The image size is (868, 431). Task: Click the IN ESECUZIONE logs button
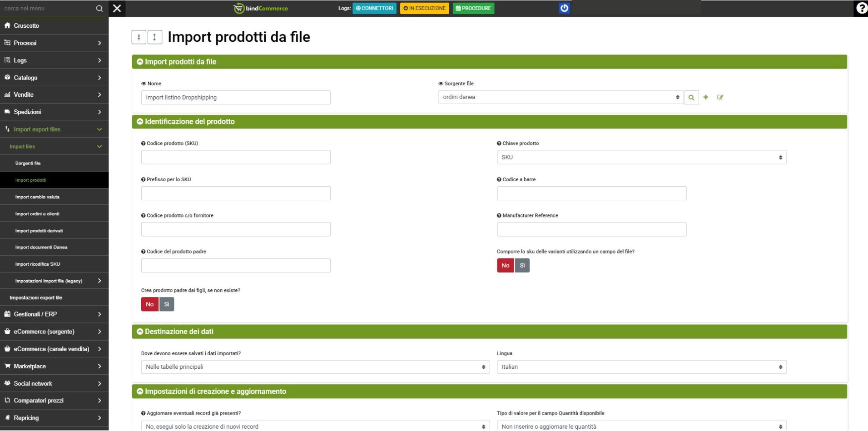click(424, 8)
